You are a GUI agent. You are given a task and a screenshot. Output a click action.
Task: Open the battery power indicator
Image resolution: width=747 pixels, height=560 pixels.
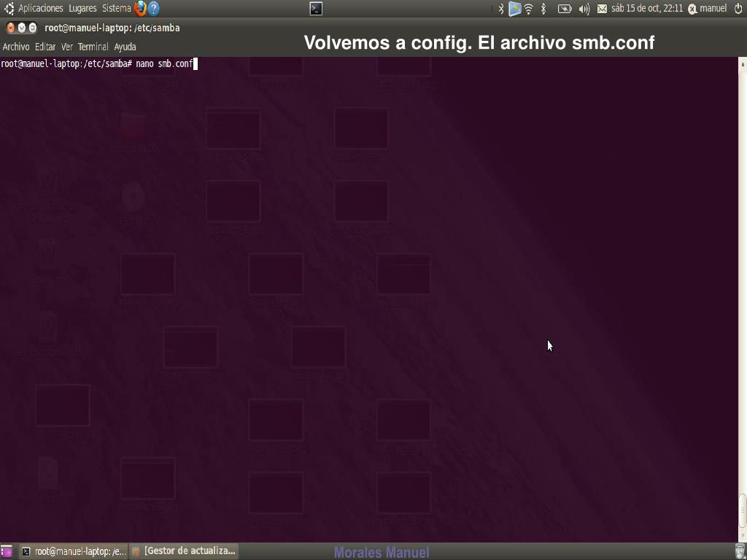[x=565, y=9]
